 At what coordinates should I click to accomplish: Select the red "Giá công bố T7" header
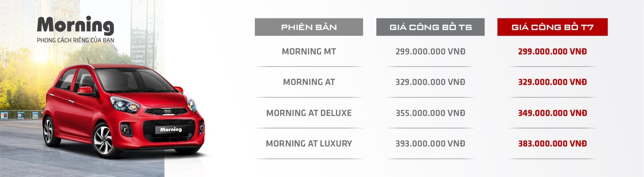(552, 27)
